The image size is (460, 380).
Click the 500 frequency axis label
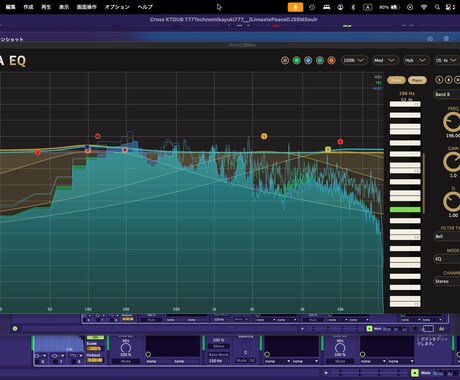point(176,309)
